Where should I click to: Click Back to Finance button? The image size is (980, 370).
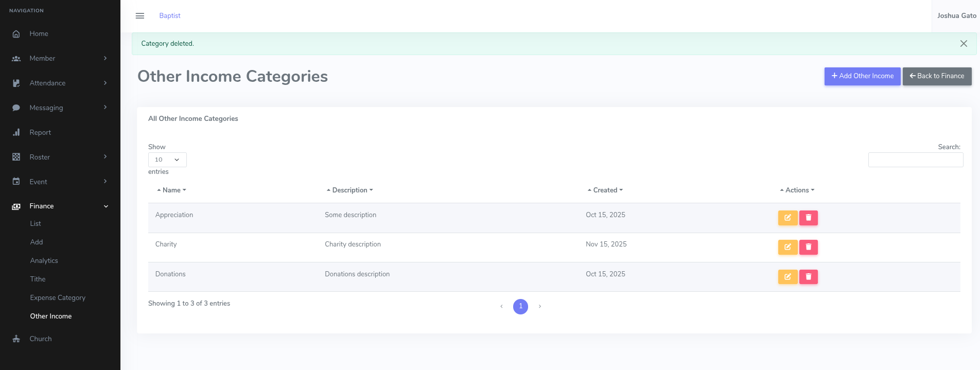pos(937,76)
